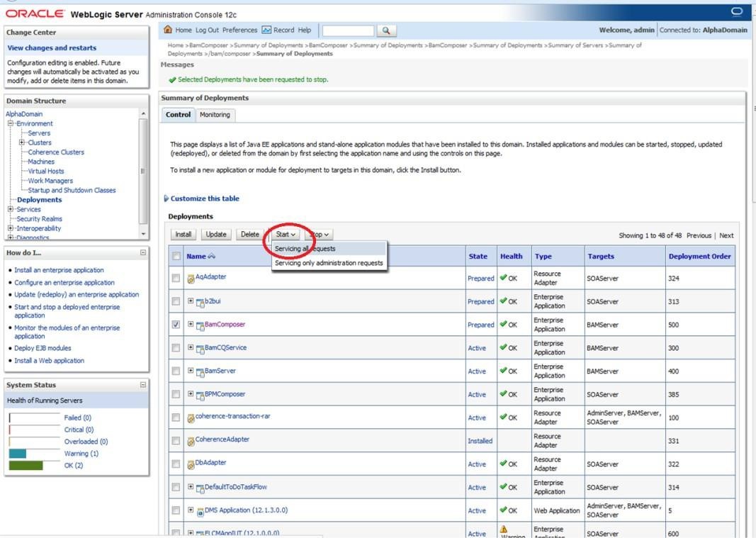Viewport: 756px width, 538px height.
Task: Click the search magnifier button
Action: point(385,30)
